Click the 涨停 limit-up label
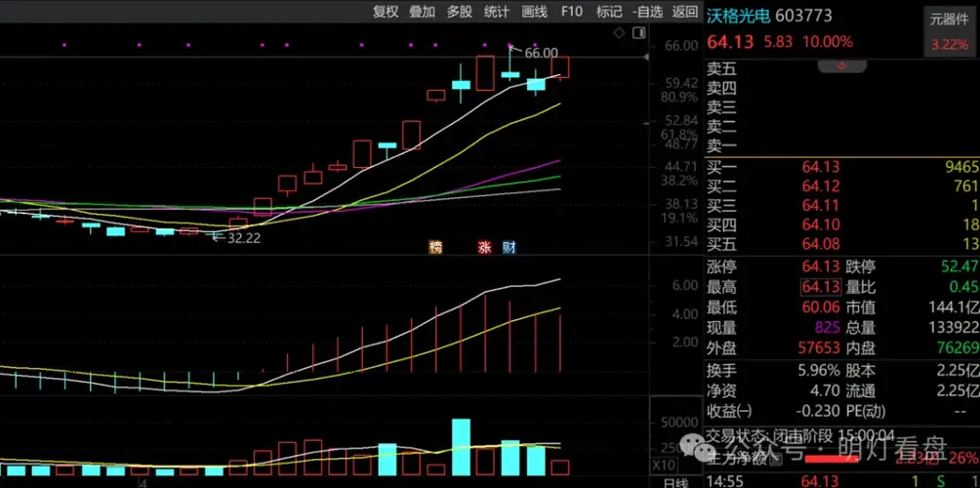 coord(721,267)
